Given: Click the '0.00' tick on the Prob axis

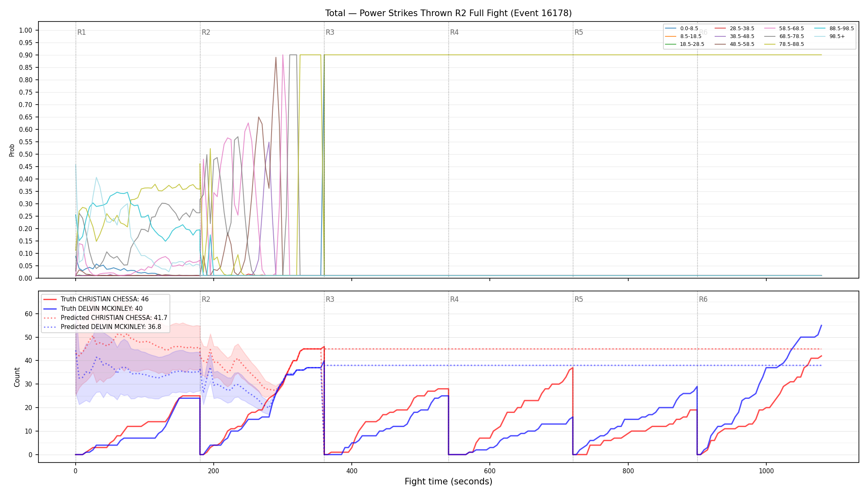Looking at the screenshot, I should coord(26,278).
